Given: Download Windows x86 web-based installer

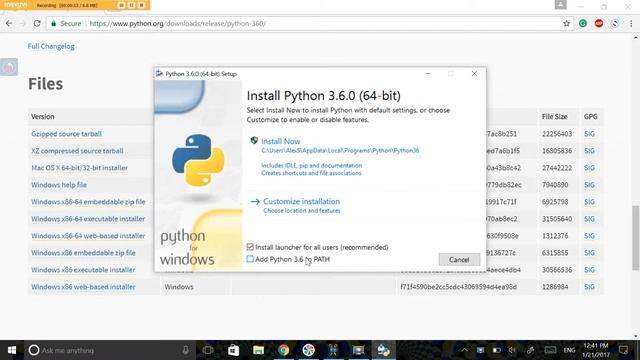Looking at the screenshot, I should click(x=83, y=287).
